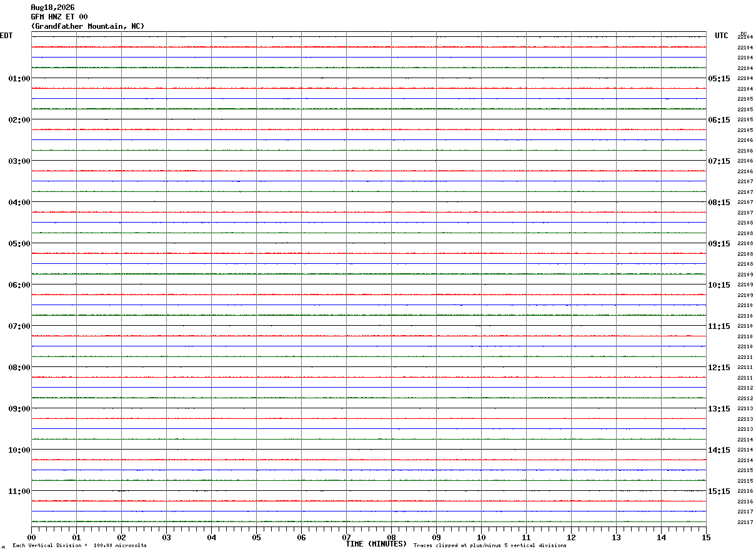The image size is (756, 554).
Task: Click minute tick 07 on bottom axis
Action: point(346,537)
